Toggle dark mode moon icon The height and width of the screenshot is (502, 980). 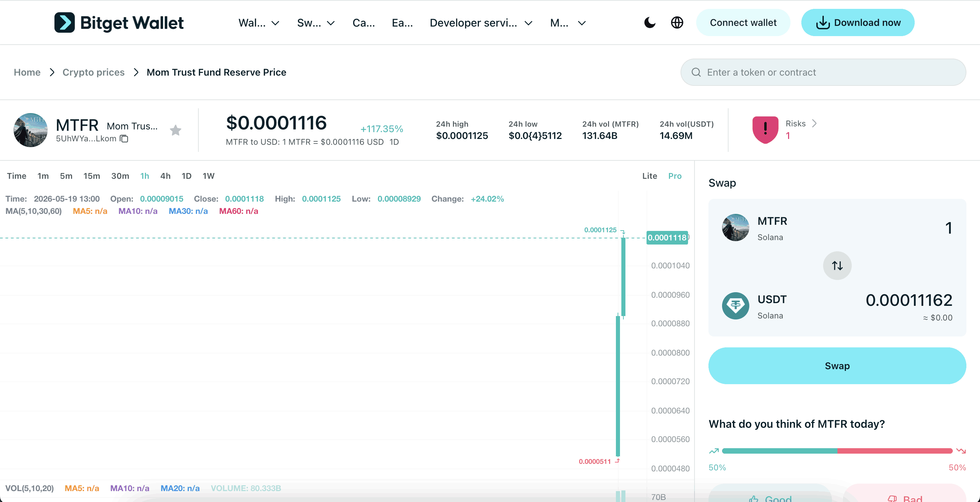point(650,23)
